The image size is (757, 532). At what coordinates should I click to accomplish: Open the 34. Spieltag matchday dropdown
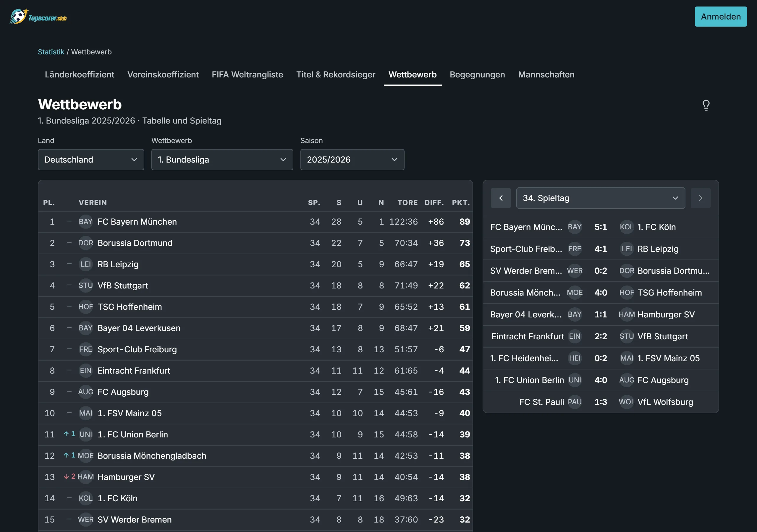tap(600, 198)
